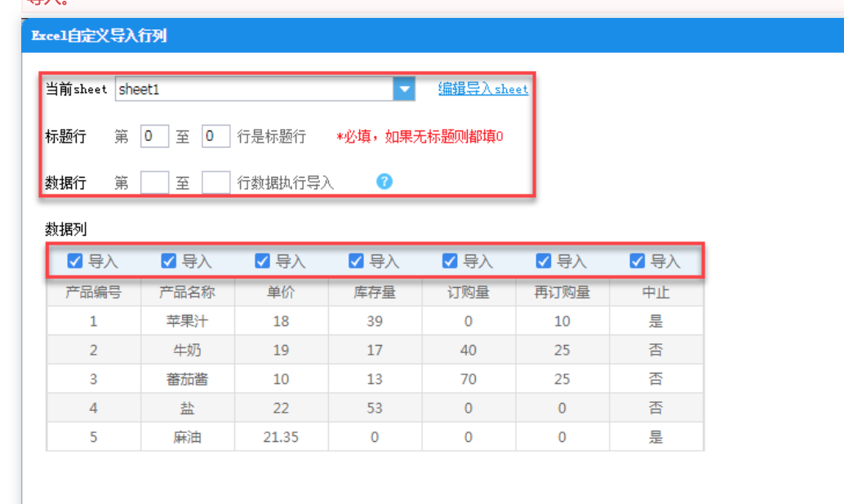This screenshot has width=844, height=504.
Task: Click the Excel自定义导入行列 title bar
Action: point(433,36)
